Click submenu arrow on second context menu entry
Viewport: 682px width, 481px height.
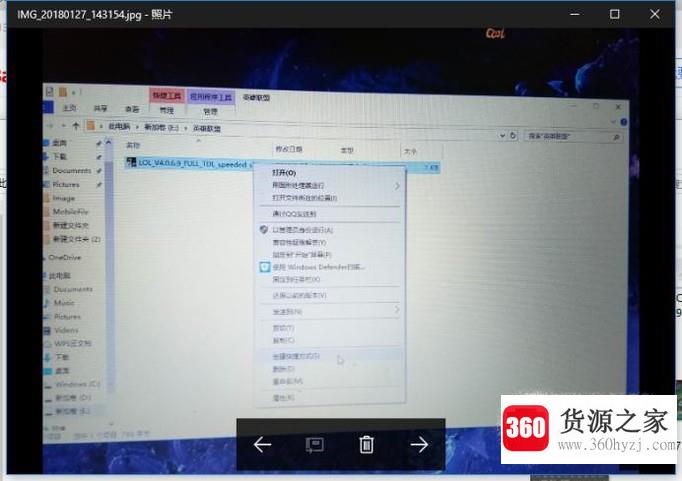pyautogui.click(x=397, y=186)
